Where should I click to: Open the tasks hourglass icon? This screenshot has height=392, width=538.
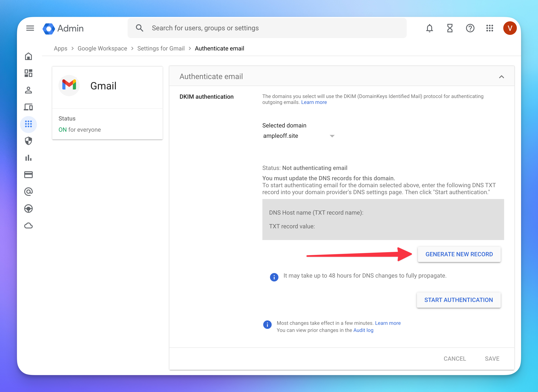(x=450, y=28)
